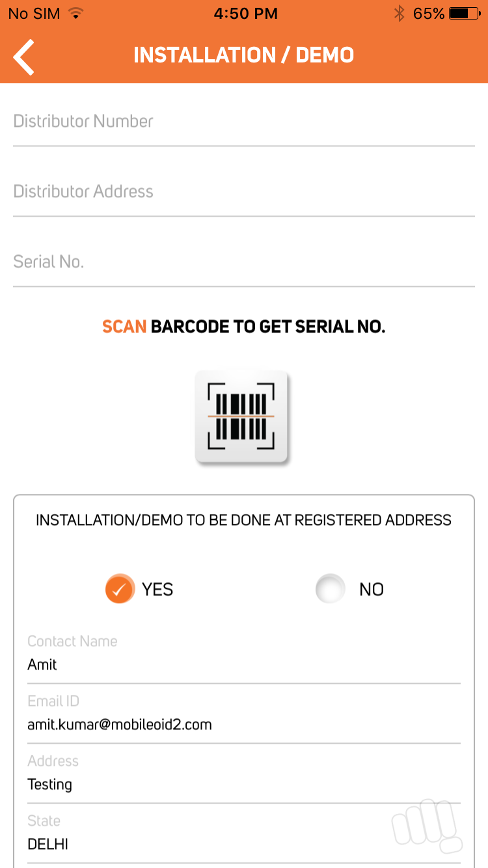This screenshot has width=488, height=868.
Task: Tap the registered address question heading
Action: 243,521
